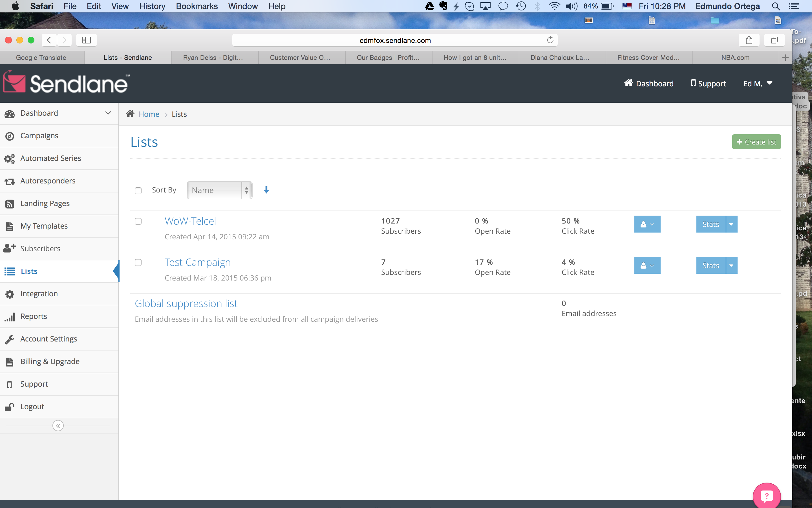Image resolution: width=812 pixels, height=508 pixels.
Task: Open Test Campaign subscriber actions dropdown
Action: [647, 265]
